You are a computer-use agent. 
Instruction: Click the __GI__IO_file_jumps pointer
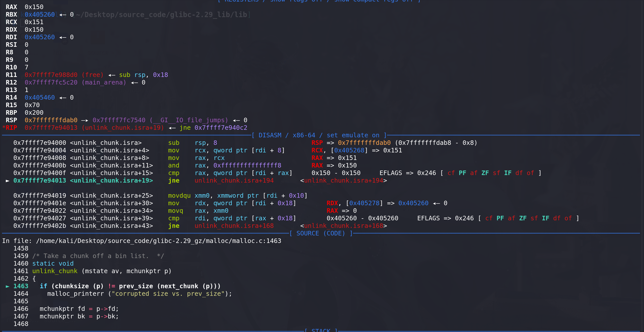tap(160, 120)
